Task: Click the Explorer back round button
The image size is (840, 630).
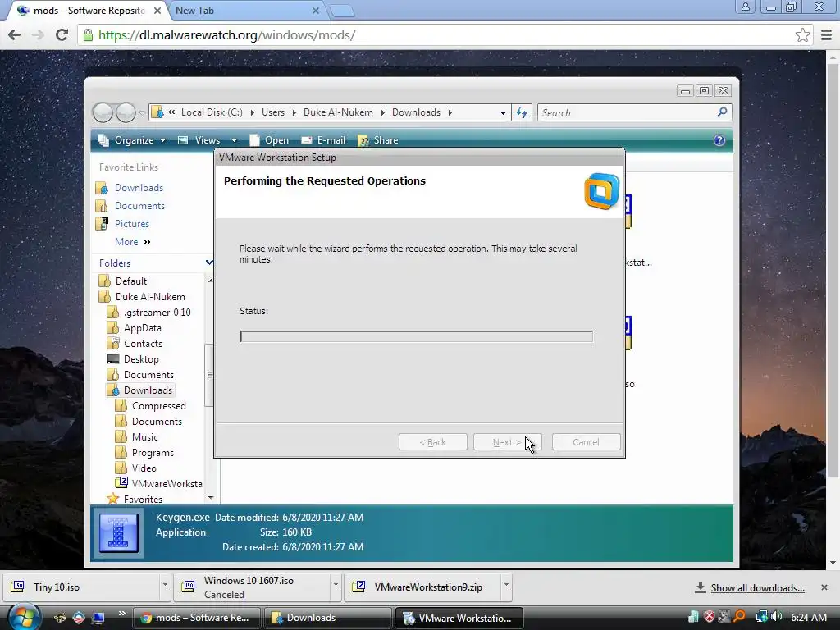Action: pos(103,112)
